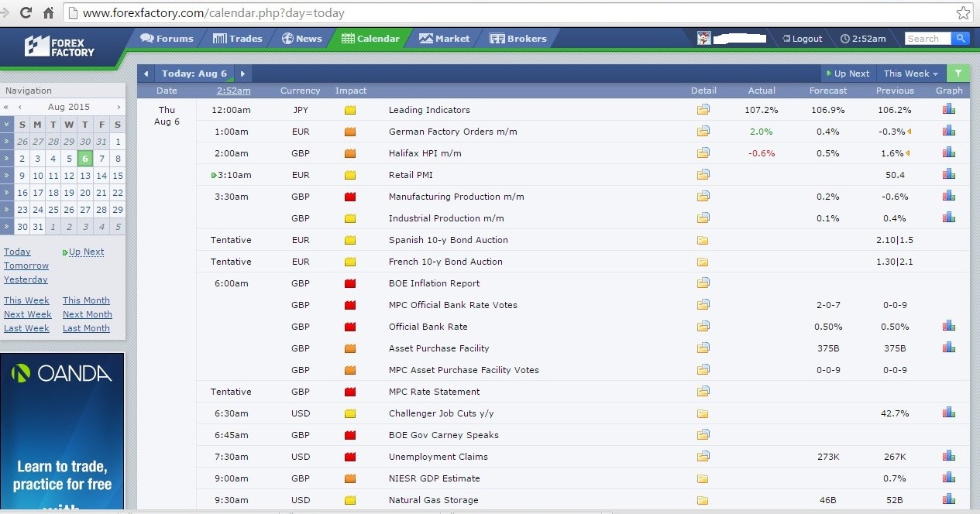Click the calendar filter funnel icon
The image size is (980, 514).
958,74
